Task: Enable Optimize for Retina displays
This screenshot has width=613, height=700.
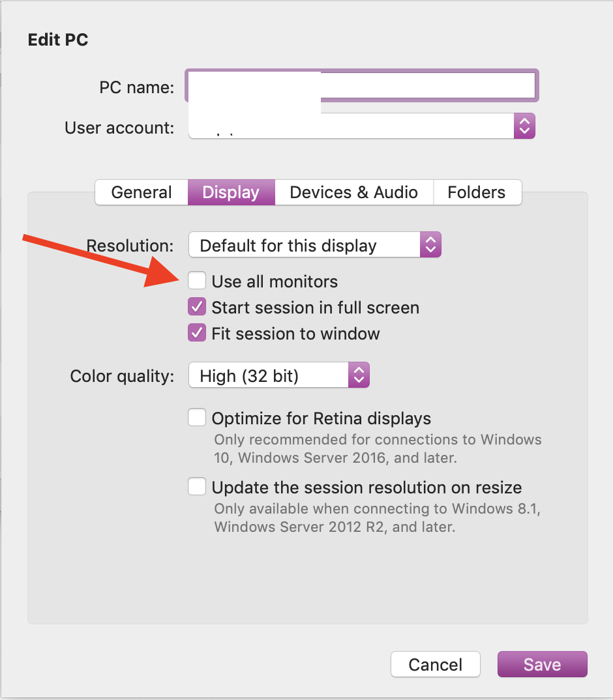Action: [x=197, y=417]
